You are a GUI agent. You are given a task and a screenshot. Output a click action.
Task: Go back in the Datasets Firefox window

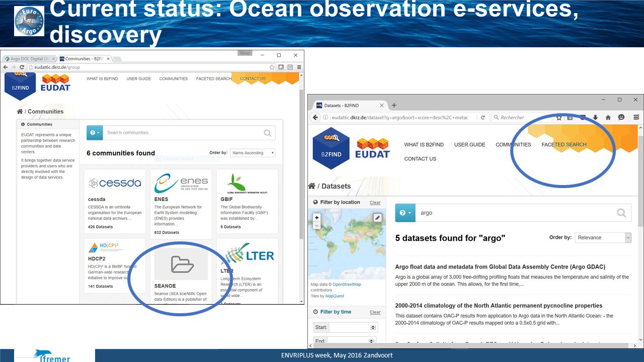(316, 118)
